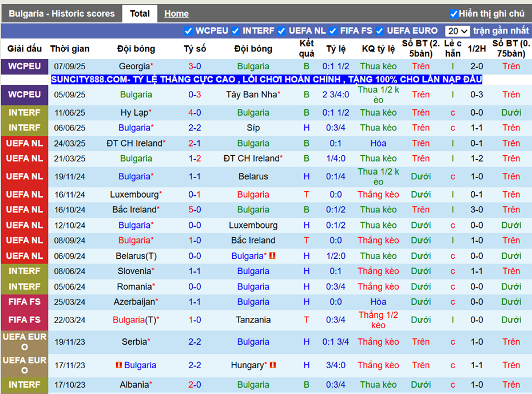Click Tanzania team name
Viewport: 532px width, 394px height.
[x=253, y=320]
